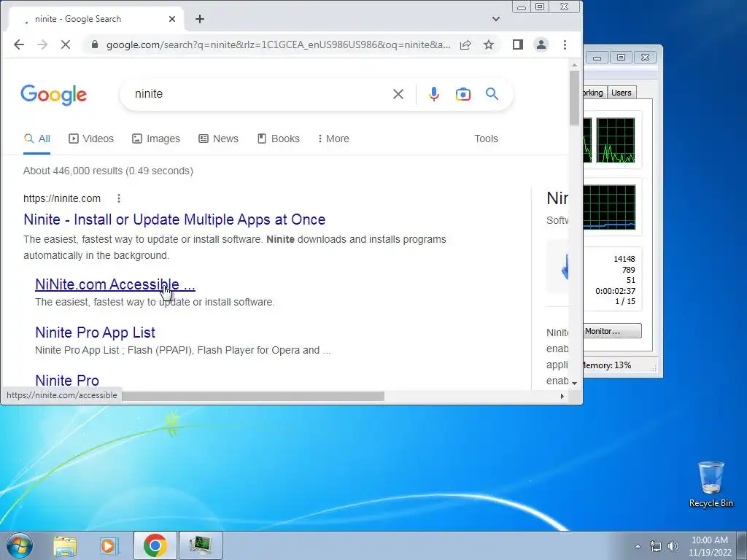Open Chrome's three-dot menu
The height and width of the screenshot is (560, 747).
[x=565, y=44]
